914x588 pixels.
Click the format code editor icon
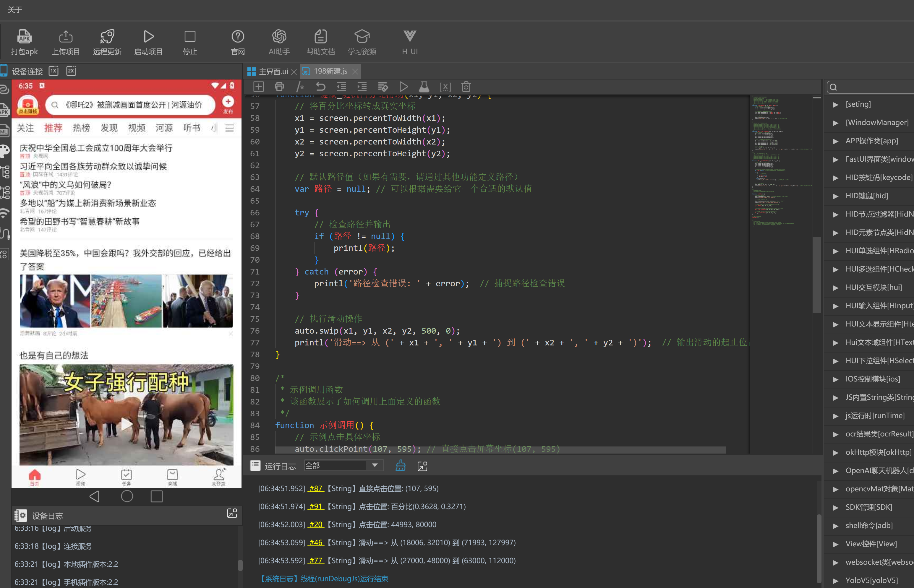383,87
